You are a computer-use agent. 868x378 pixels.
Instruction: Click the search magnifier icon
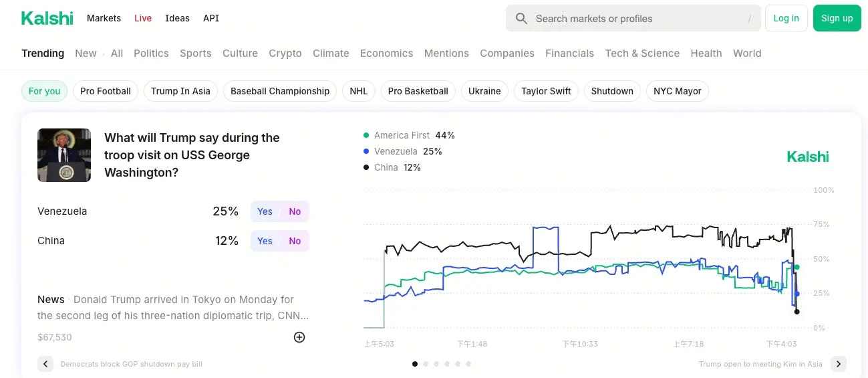pos(522,19)
